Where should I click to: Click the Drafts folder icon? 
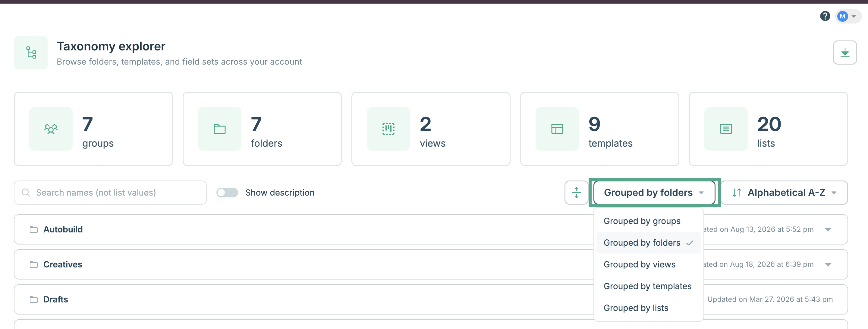(34, 299)
